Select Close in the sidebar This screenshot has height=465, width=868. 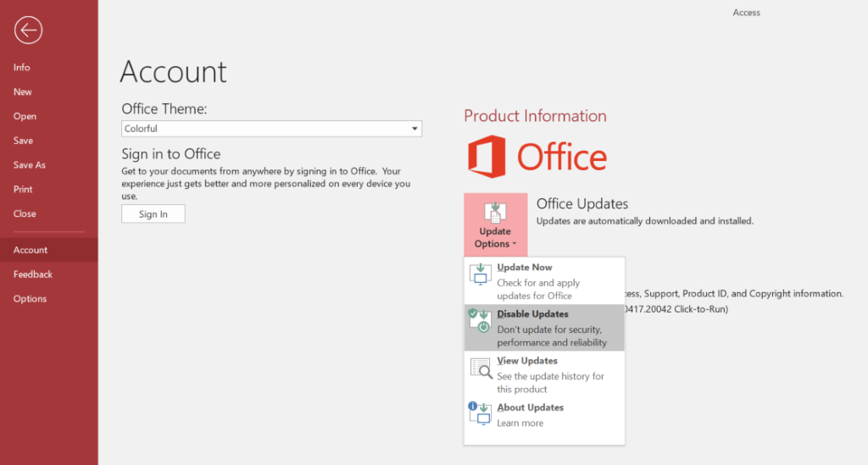[x=25, y=213]
